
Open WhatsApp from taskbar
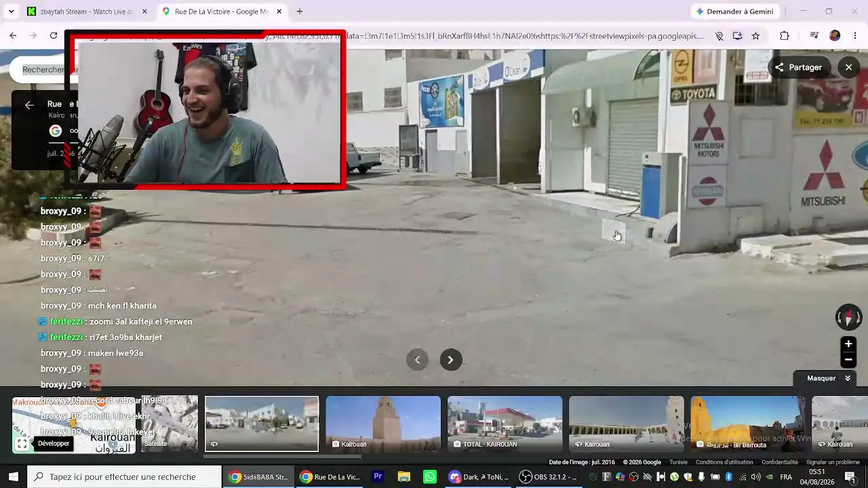coord(429,476)
